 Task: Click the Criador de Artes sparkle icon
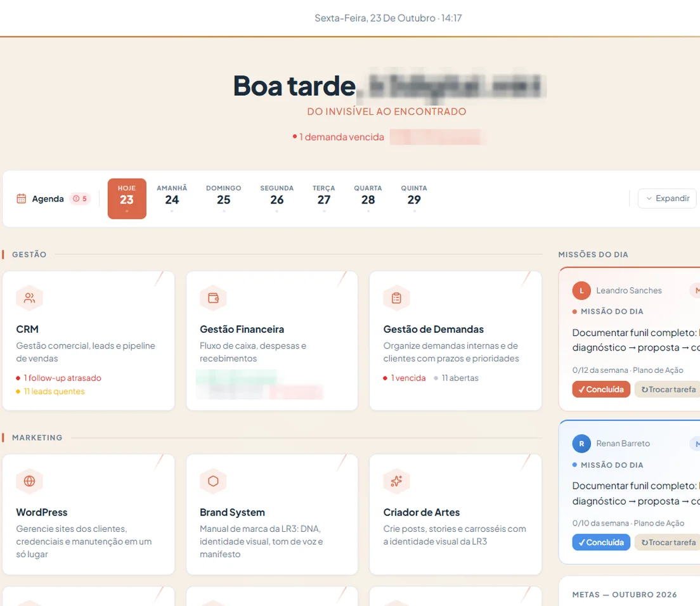coord(396,481)
